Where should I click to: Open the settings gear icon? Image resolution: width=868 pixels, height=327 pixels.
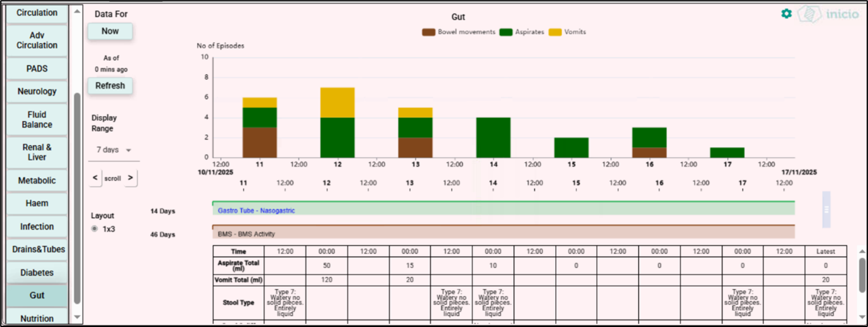786,13
